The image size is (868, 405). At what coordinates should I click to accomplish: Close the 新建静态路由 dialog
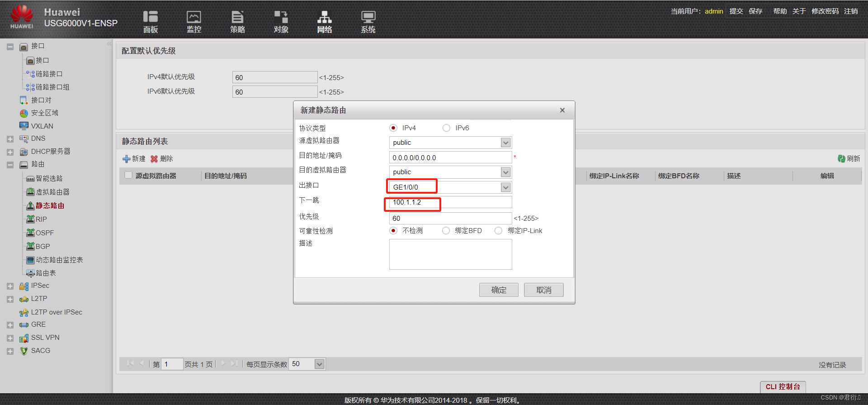(562, 110)
